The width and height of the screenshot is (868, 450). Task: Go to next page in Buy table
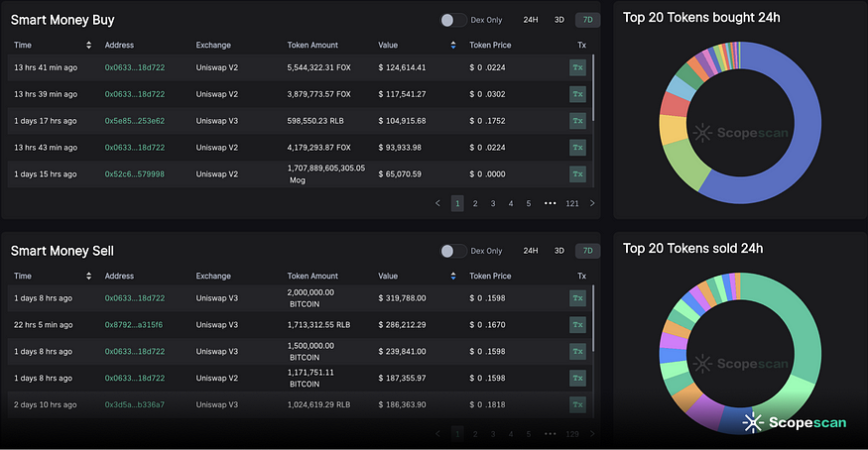(x=592, y=203)
